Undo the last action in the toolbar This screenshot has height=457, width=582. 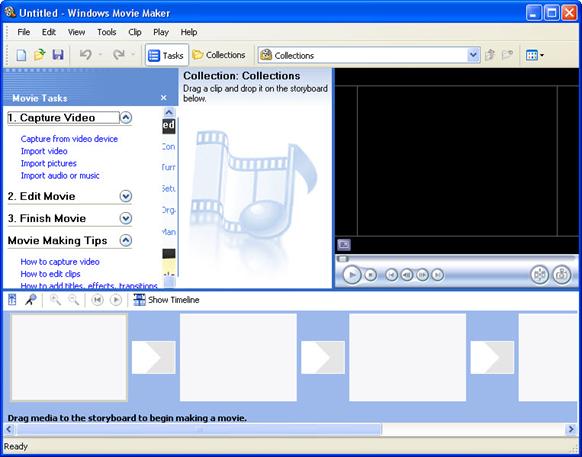tap(85, 55)
